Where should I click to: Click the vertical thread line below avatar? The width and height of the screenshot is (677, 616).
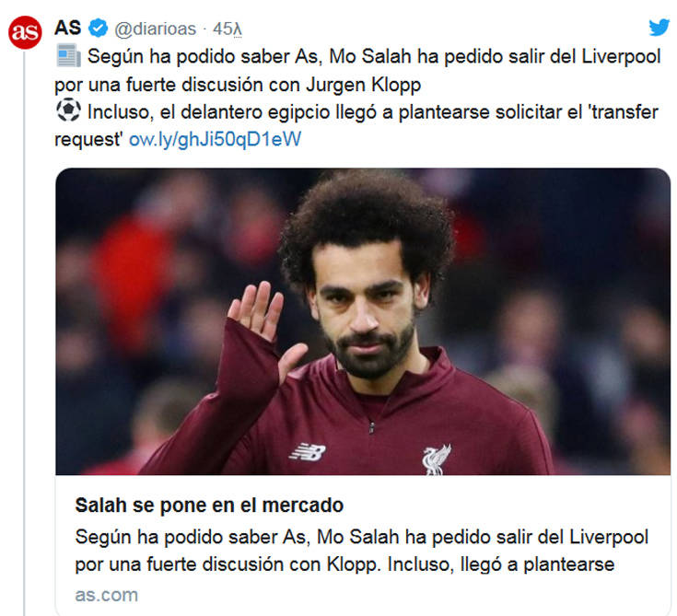click(24, 332)
